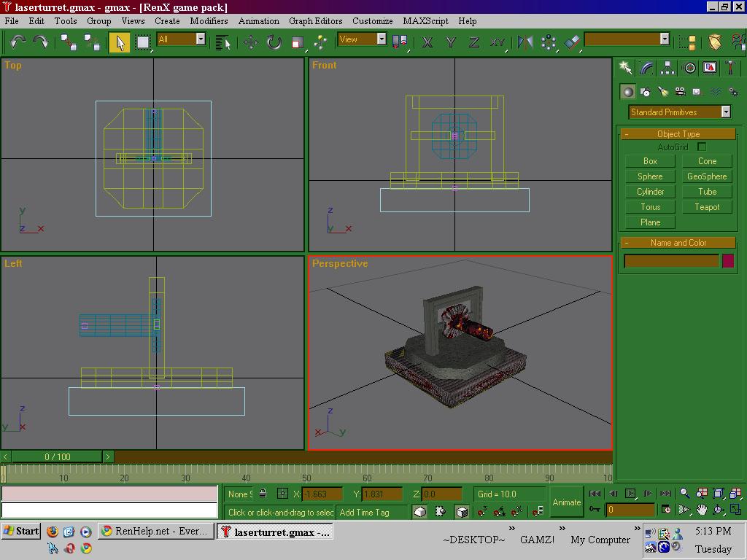Switch to the Lights category icon
Image resolution: width=747 pixels, height=560 pixels.
(x=662, y=92)
